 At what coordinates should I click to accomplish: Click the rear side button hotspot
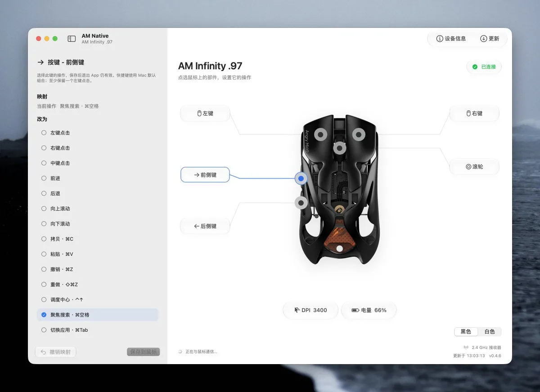click(x=301, y=203)
